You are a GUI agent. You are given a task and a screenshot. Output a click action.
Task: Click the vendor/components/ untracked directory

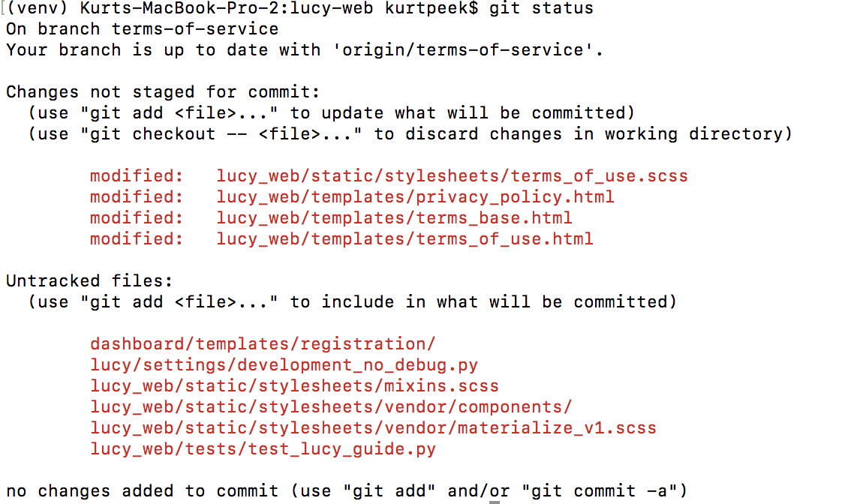331,407
